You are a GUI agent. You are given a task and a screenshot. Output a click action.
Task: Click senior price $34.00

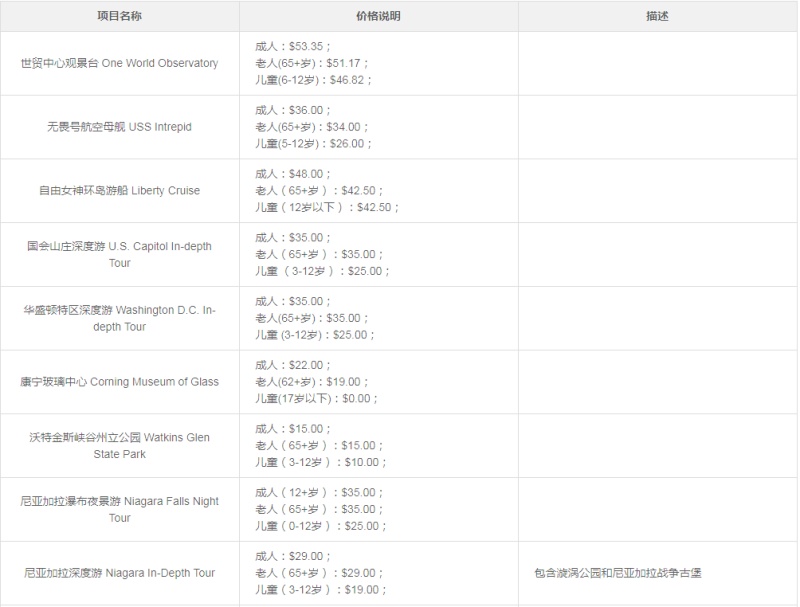click(343, 127)
